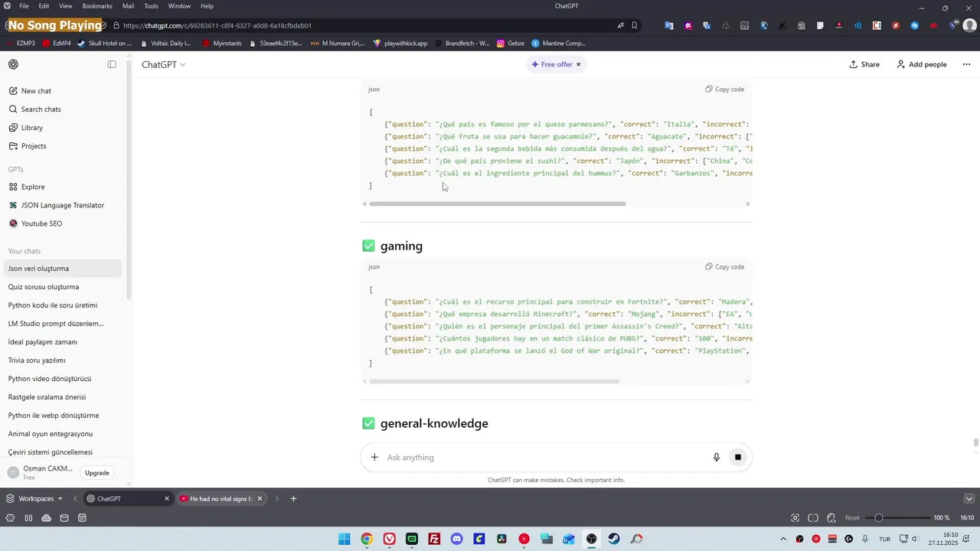Viewport: 980px width, 551px height.
Task: Open the Windows Start button
Action: coord(345,539)
